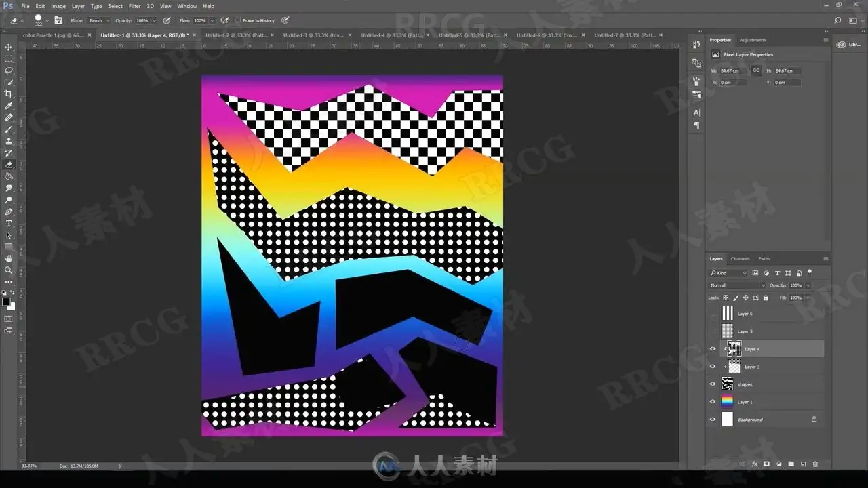
Task: Hide Layer 3 visibility eye
Action: point(712,367)
